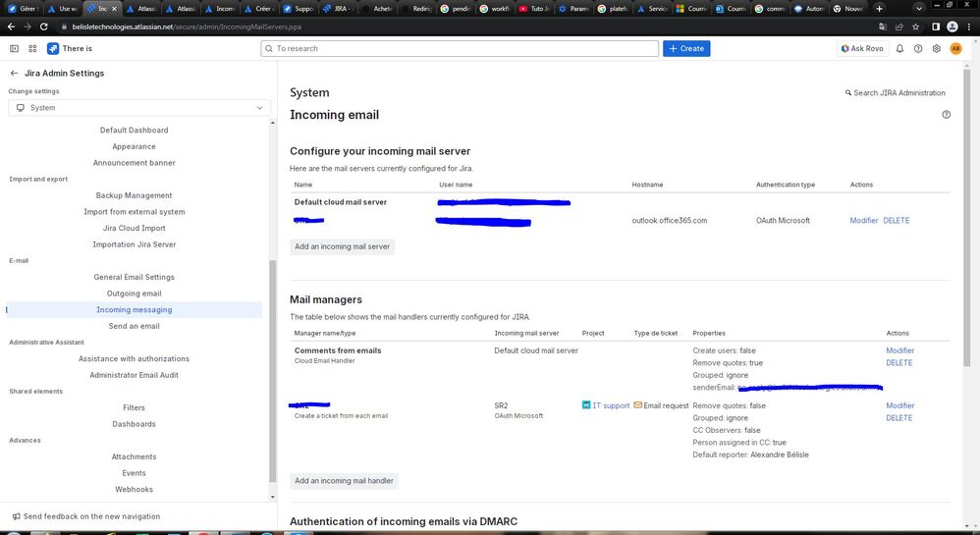Image resolution: width=980 pixels, height=535 pixels.
Task: Click Search JIRA Administration
Action: pyautogui.click(x=895, y=92)
